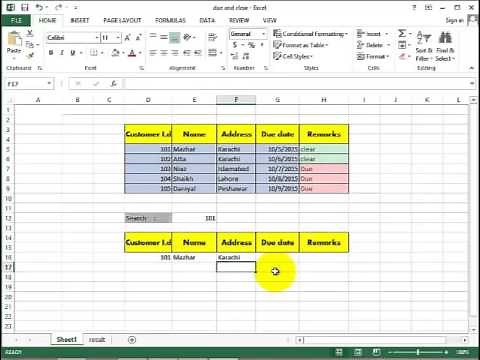The height and width of the screenshot is (360, 480).
Task: Click the Fill down icon
Action: click(402, 45)
